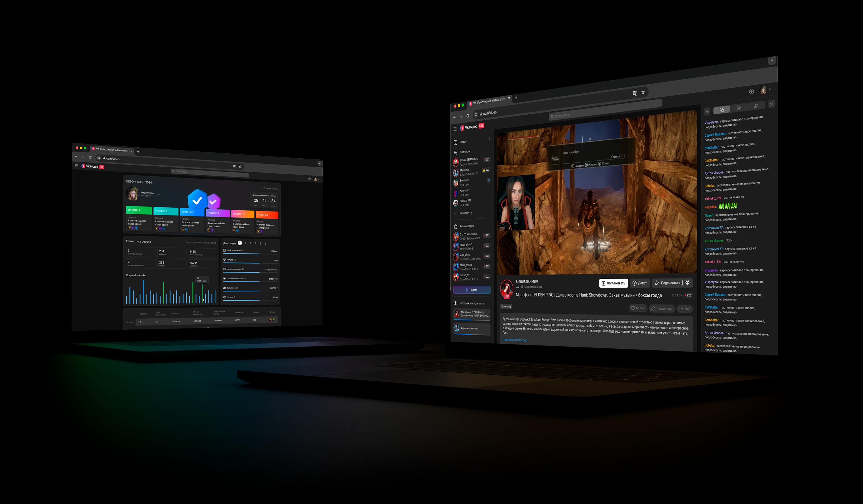
Task: Click the Потраченные баллы progress bar
Action: pyautogui.click(x=250, y=281)
